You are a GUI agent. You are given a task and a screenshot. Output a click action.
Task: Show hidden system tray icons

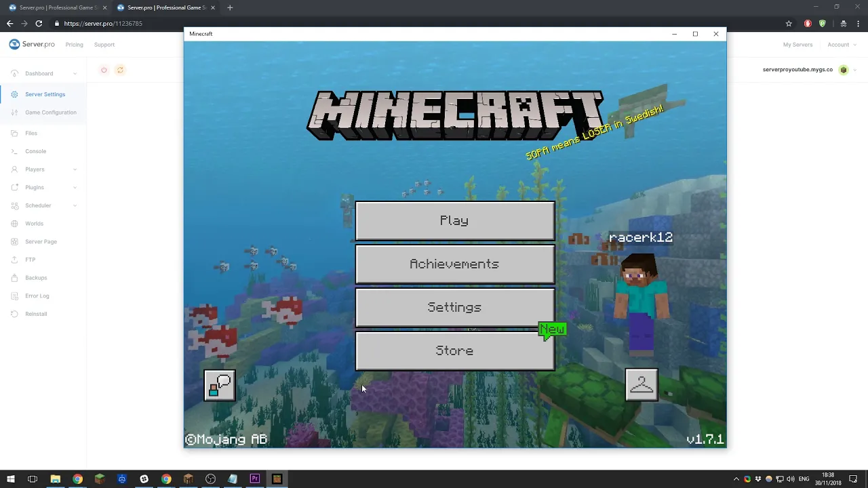[736, 479]
